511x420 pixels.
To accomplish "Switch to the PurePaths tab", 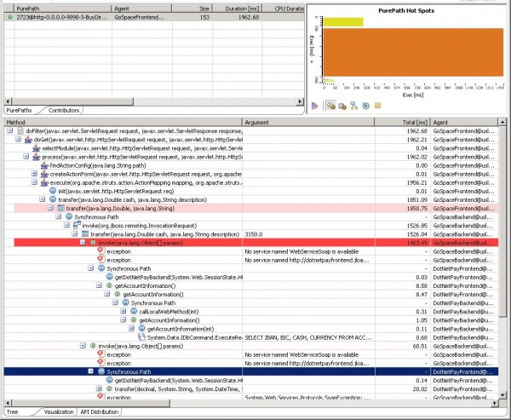I will [20, 110].
